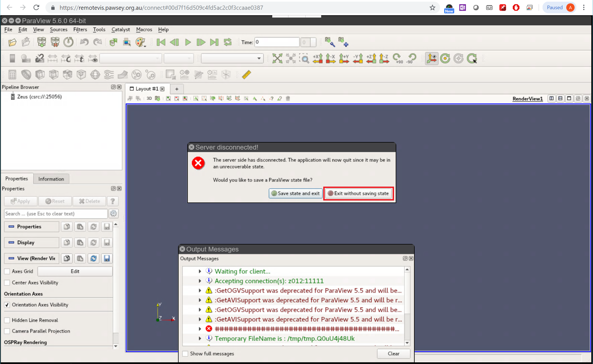This screenshot has height=364, width=593.
Task: Collapse the View (Render View) section
Action: (x=31, y=258)
